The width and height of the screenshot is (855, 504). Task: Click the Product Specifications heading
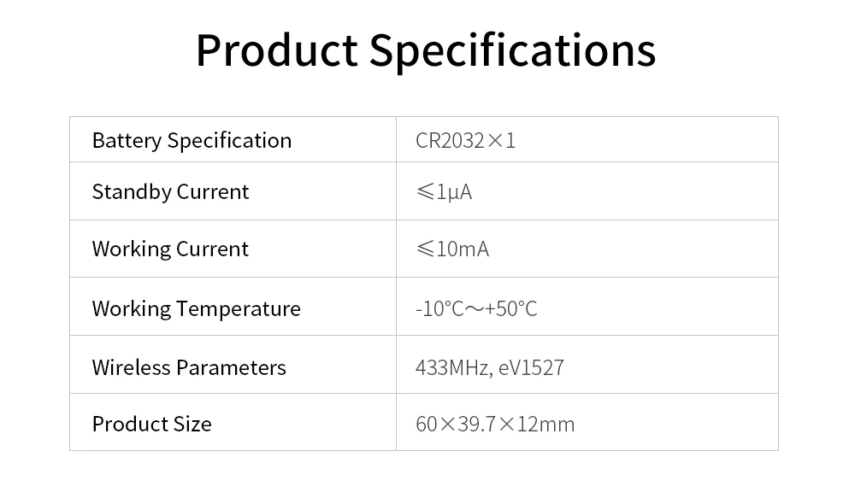pos(425,50)
